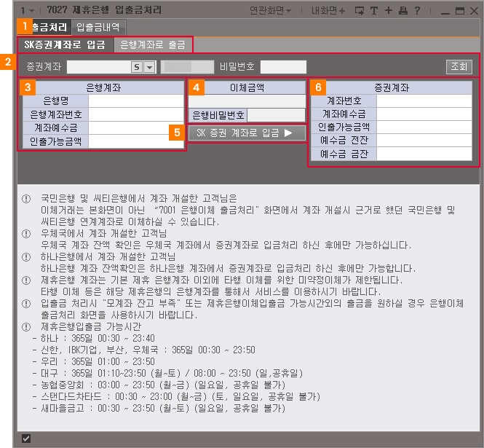
Task: Open help via the question mark icon
Action: click(x=417, y=10)
